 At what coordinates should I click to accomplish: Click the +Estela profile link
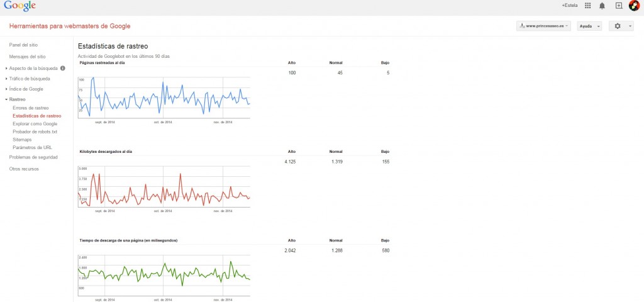click(x=570, y=5)
